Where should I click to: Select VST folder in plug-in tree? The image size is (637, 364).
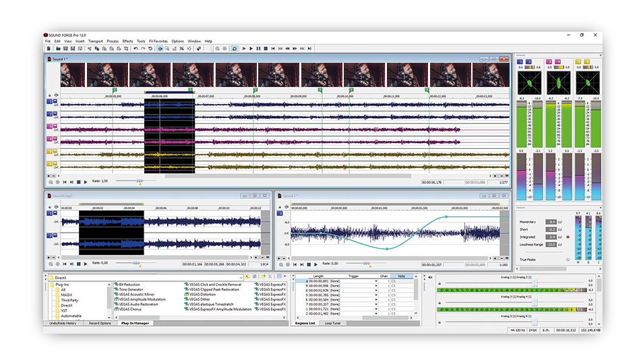pos(64,311)
